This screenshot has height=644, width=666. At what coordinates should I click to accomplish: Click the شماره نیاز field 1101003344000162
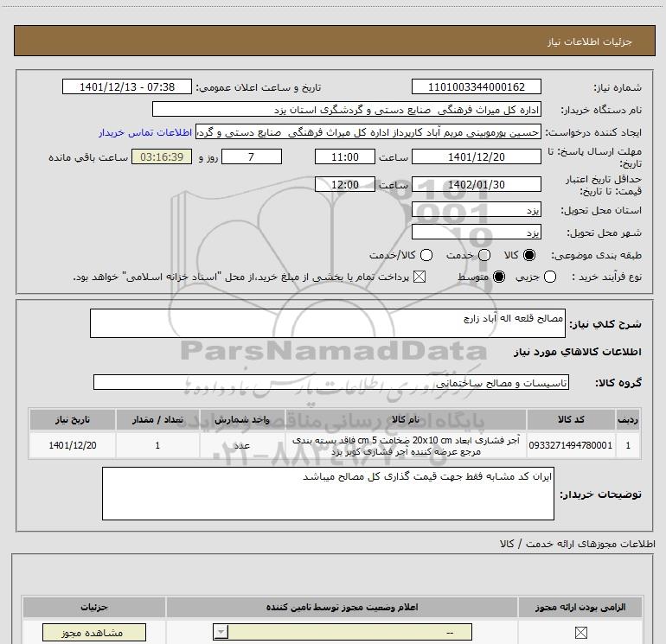476,86
